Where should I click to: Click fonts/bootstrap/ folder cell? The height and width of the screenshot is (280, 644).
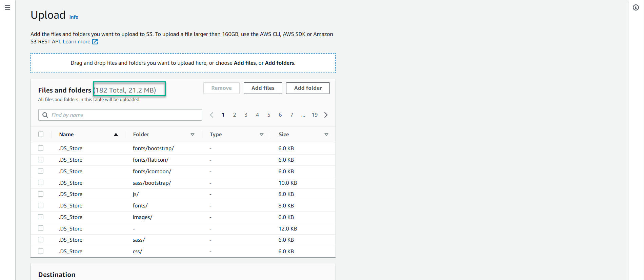pos(153,148)
